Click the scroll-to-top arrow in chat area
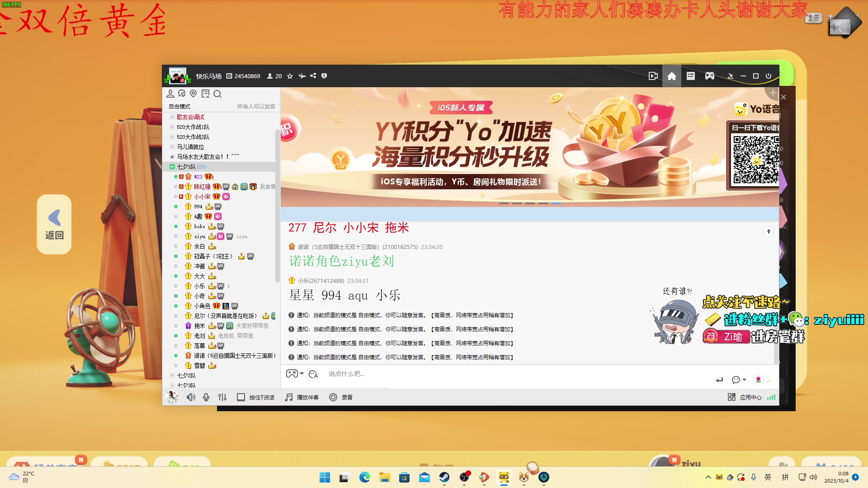The image size is (868, 488). point(769,231)
